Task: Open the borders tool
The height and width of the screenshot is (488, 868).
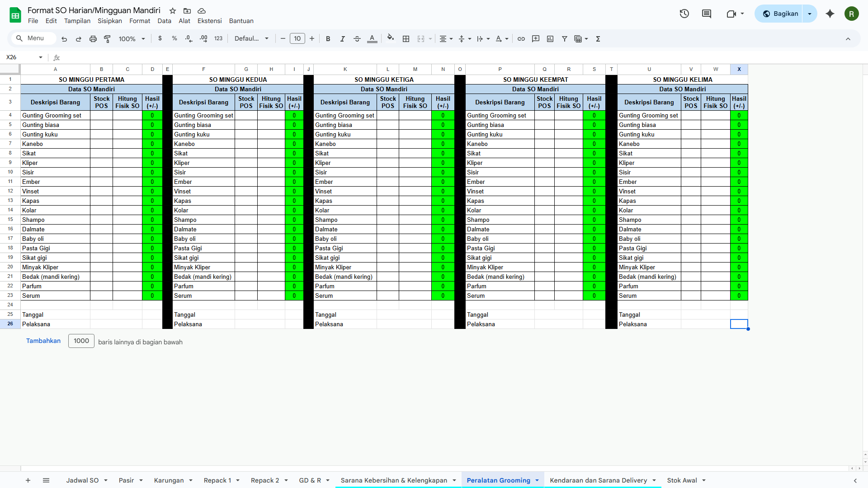Action: pyautogui.click(x=406, y=39)
